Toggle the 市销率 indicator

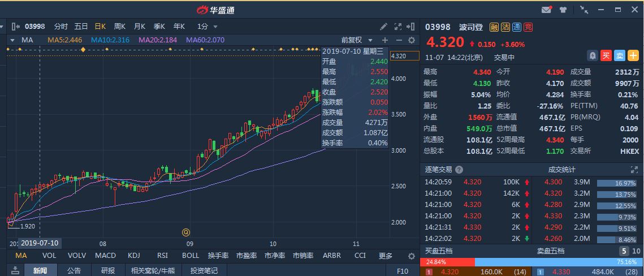[303, 256]
